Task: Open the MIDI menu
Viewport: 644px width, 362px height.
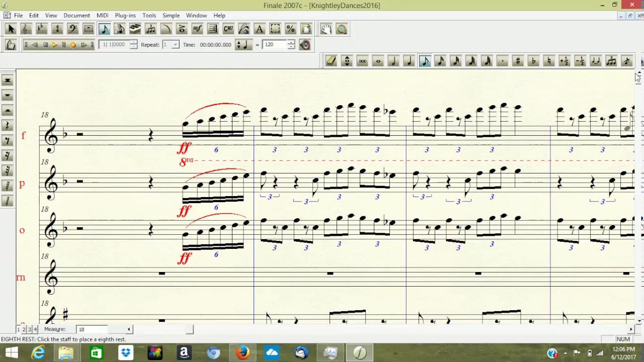Action: pyautogui.click(x=102, y=16)
